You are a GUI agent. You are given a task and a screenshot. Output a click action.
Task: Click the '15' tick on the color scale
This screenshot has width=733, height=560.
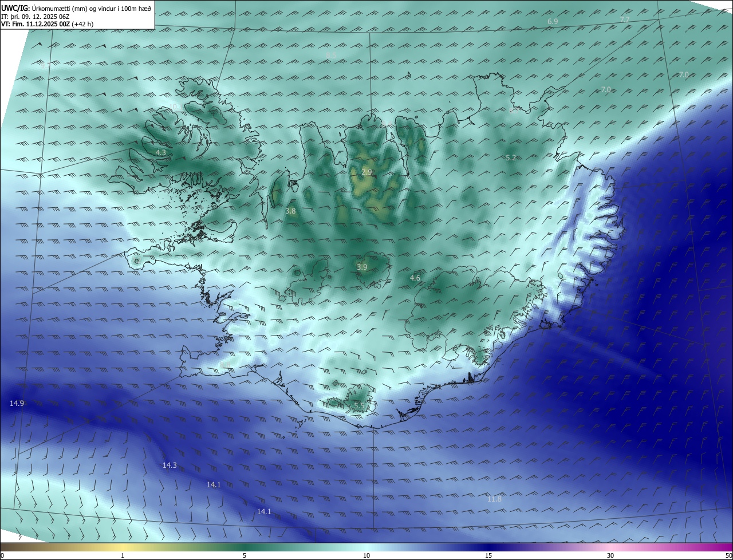point(488,555)
